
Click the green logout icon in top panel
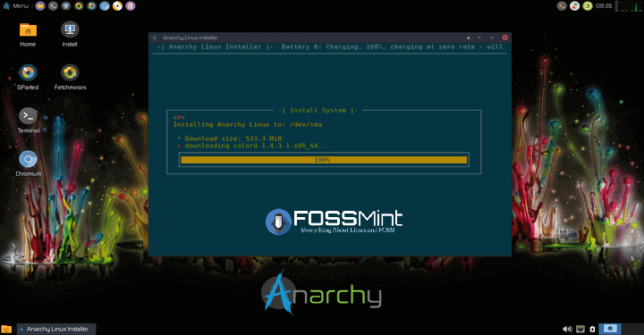pos(588,5)
